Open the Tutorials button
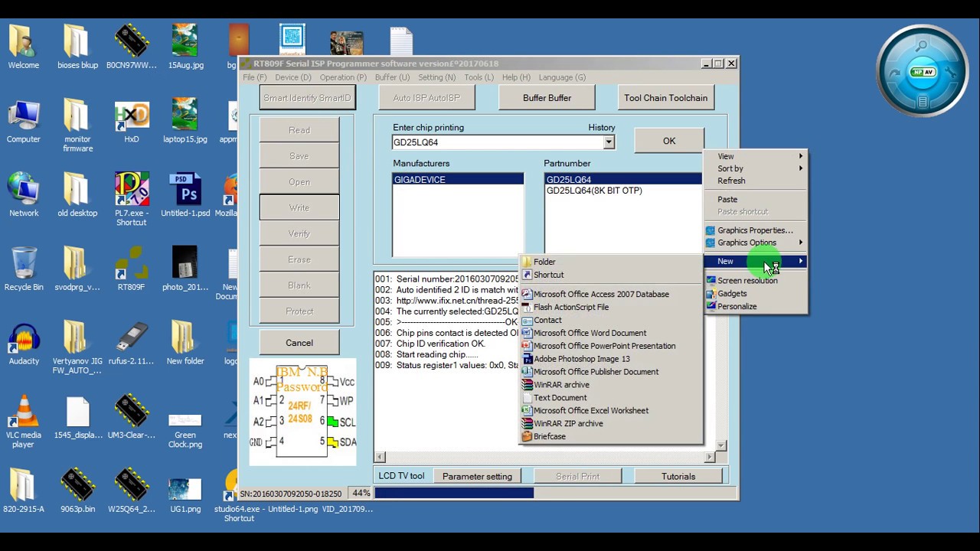The width and height of the screenshot is (980, 551). click(x=678, y=476)
